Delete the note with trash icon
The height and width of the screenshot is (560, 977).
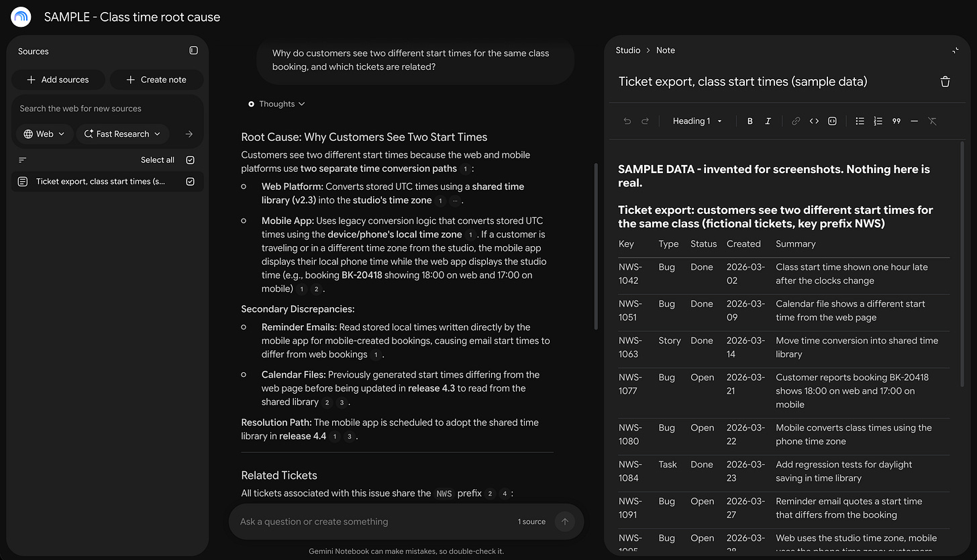click(945, 82)
